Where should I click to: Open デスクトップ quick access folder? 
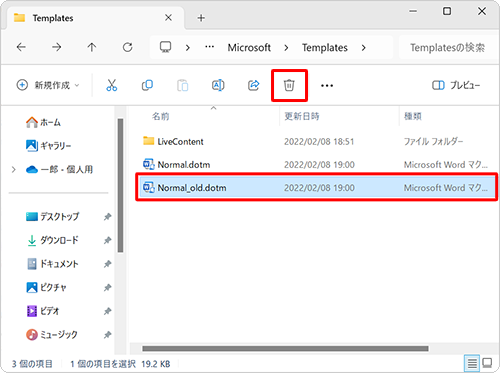click(52, 217)
